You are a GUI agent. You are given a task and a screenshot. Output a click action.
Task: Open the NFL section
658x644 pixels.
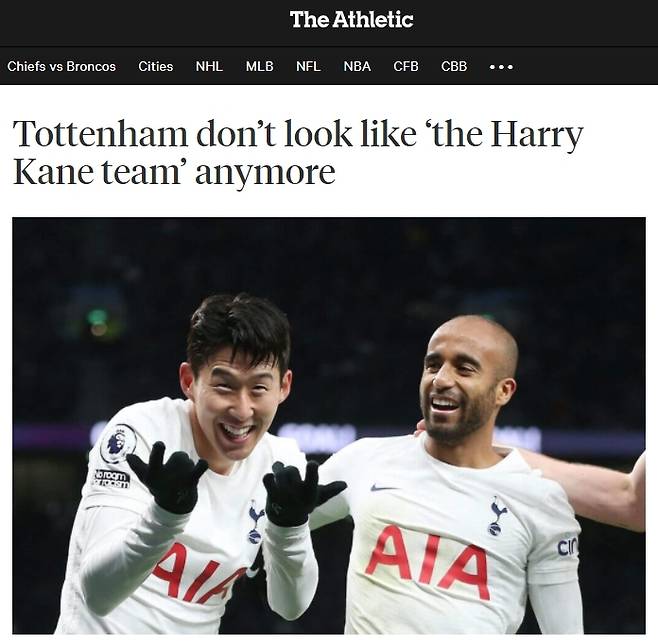click(308, 66)
